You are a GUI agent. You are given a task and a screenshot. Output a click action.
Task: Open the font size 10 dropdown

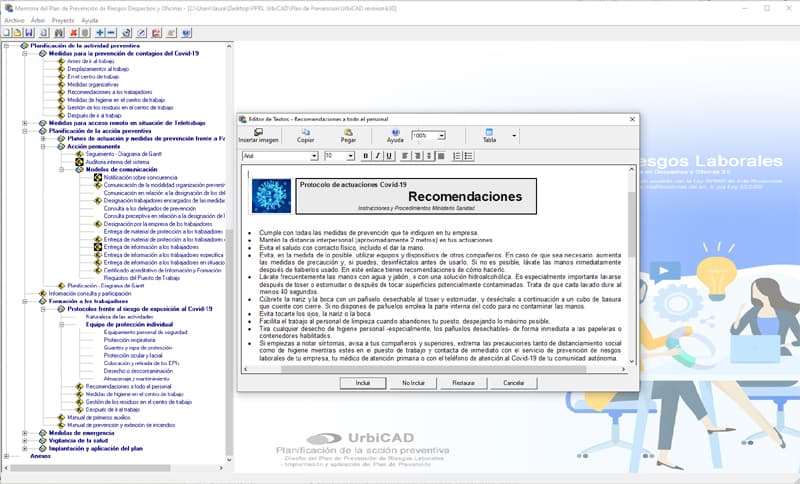351,156
